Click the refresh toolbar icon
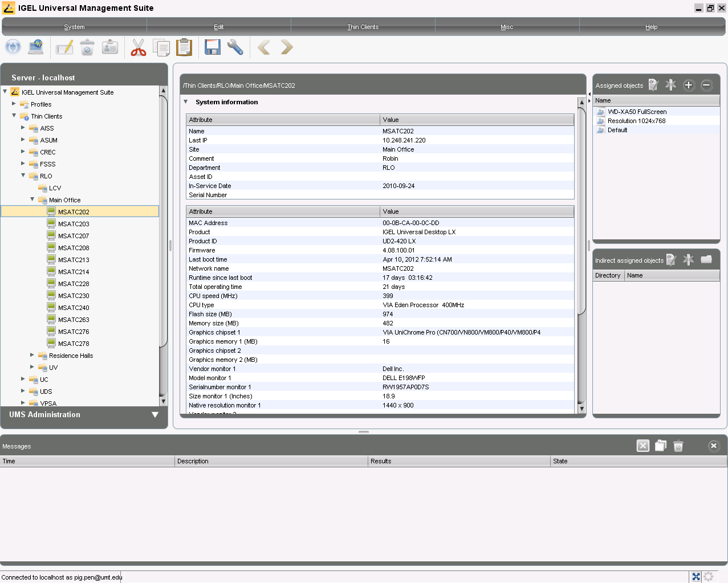Image resolution: width=728 pixels, height=583 pixels. [x=13, y=47]
